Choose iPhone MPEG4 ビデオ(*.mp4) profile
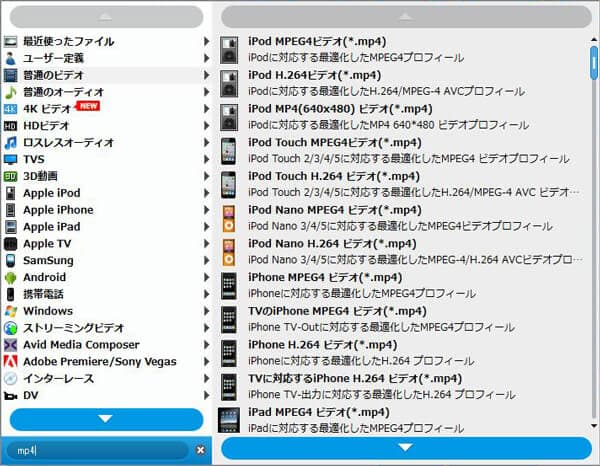The image size is (600, 466). [402, 286]
